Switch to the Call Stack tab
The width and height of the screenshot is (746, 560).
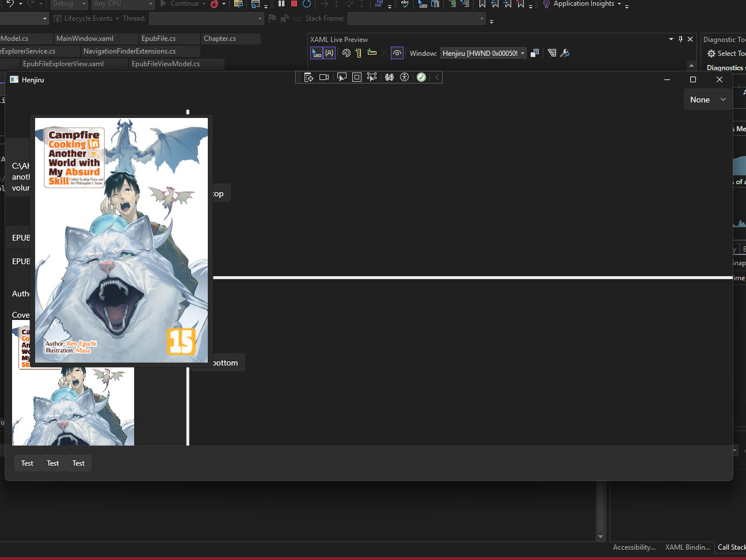pos(732,547)
